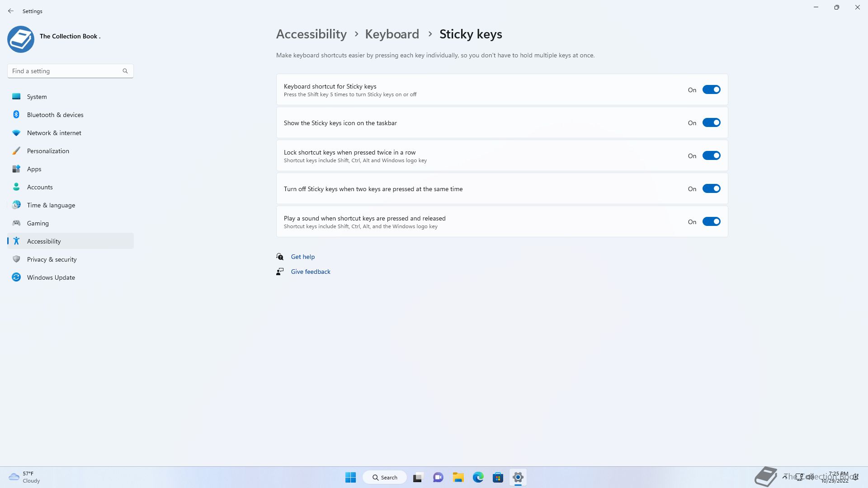Open the Apps settings category
Viewport: 868px width, 488px height.
[x=71, y=169]
